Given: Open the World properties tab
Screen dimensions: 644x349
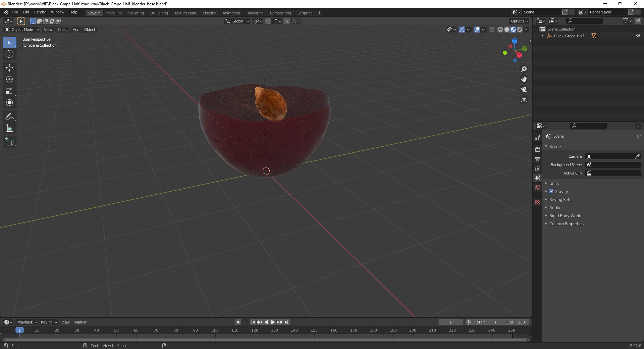Looking at the screenshot, I should tap(538, 187).
